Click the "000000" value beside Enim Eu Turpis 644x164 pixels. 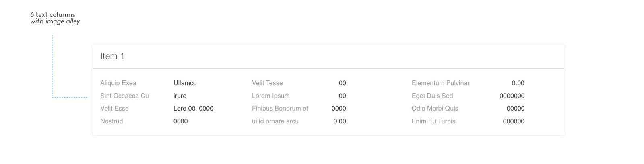pyautogui.click(x=514, y=121)
